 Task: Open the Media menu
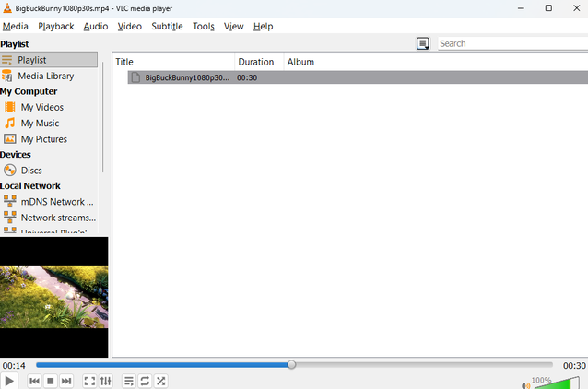point(16,26)
